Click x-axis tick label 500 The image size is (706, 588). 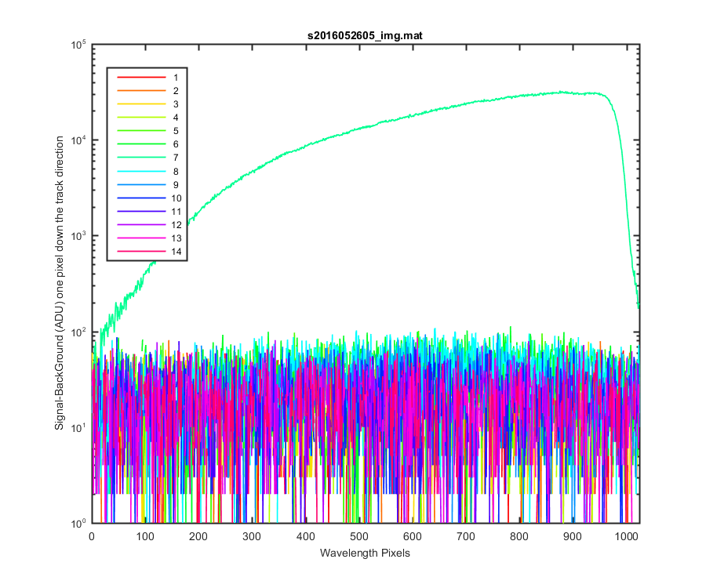point(358,536)
